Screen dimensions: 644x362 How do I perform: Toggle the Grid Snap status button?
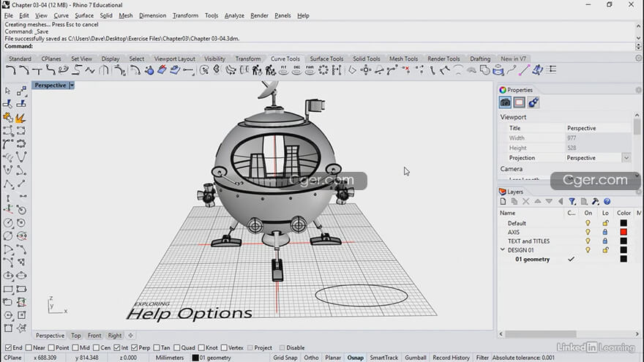(x=285, y=358)
